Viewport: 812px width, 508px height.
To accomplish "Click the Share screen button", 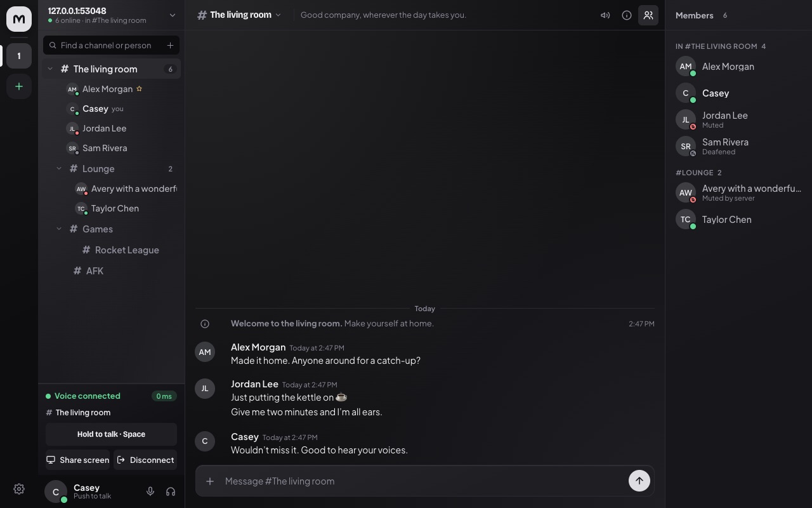I will [x=77, y=460].
